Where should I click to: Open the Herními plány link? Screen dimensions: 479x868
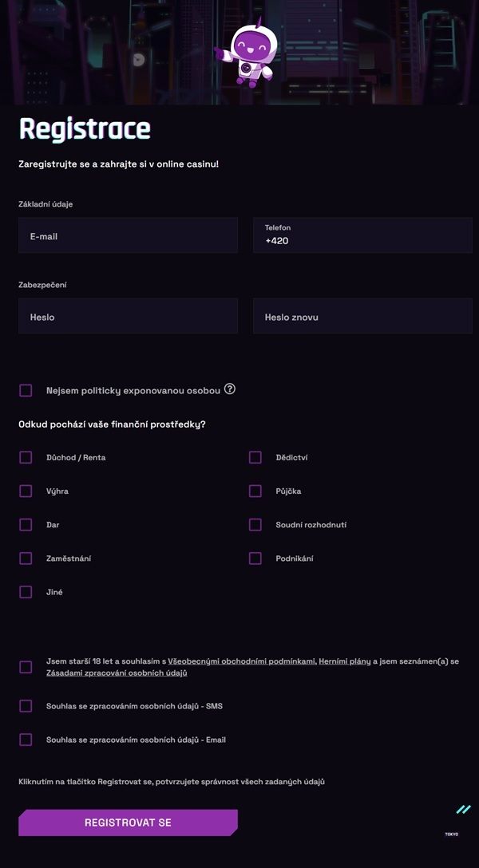click(344, 661)
